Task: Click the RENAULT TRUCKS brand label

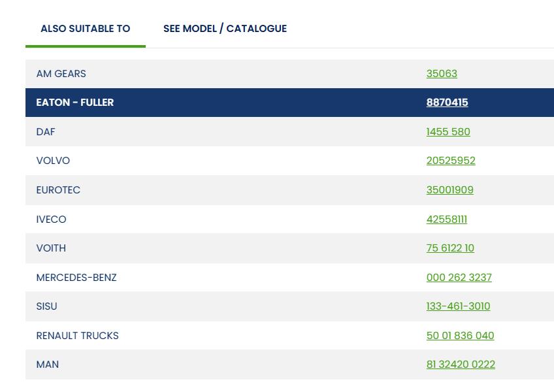Action: point(77,336)
